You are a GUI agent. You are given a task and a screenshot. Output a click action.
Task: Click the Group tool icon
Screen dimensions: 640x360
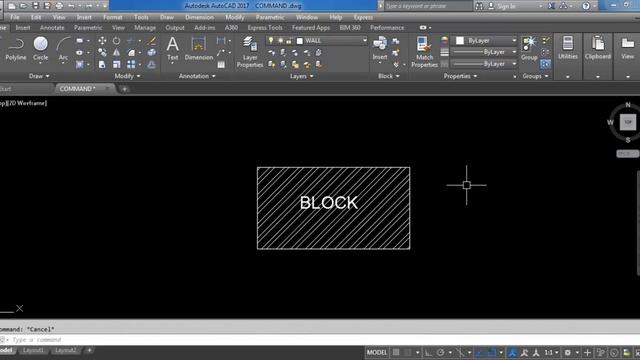pos(529,49)
